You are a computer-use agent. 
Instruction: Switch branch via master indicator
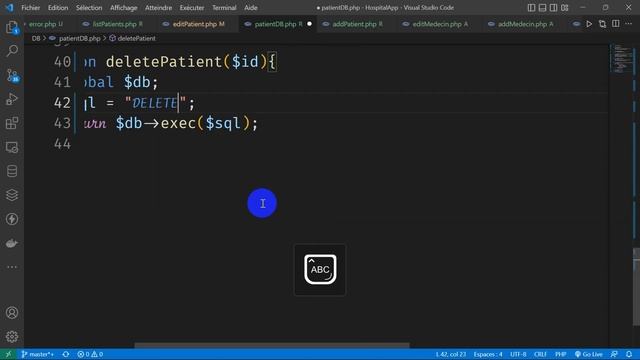(38, 354)
